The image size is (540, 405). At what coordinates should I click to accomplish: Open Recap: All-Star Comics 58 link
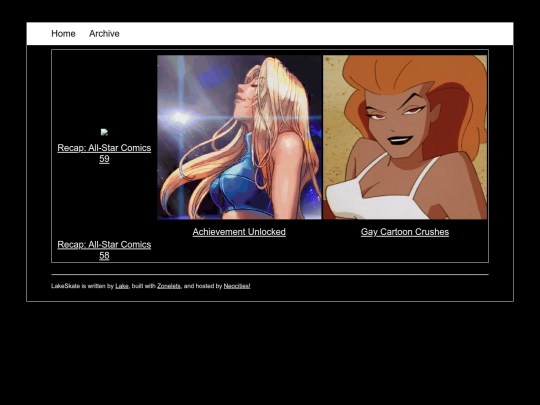tap(104, 250)
